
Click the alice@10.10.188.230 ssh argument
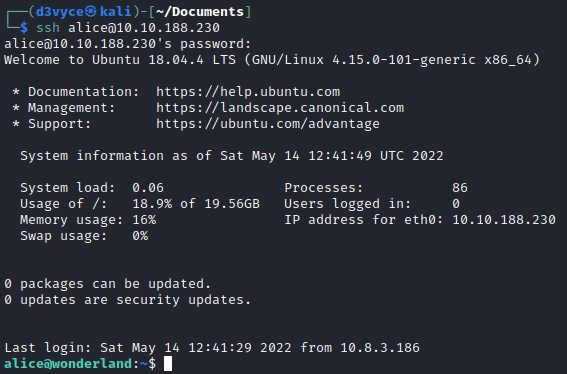(144, 28)
